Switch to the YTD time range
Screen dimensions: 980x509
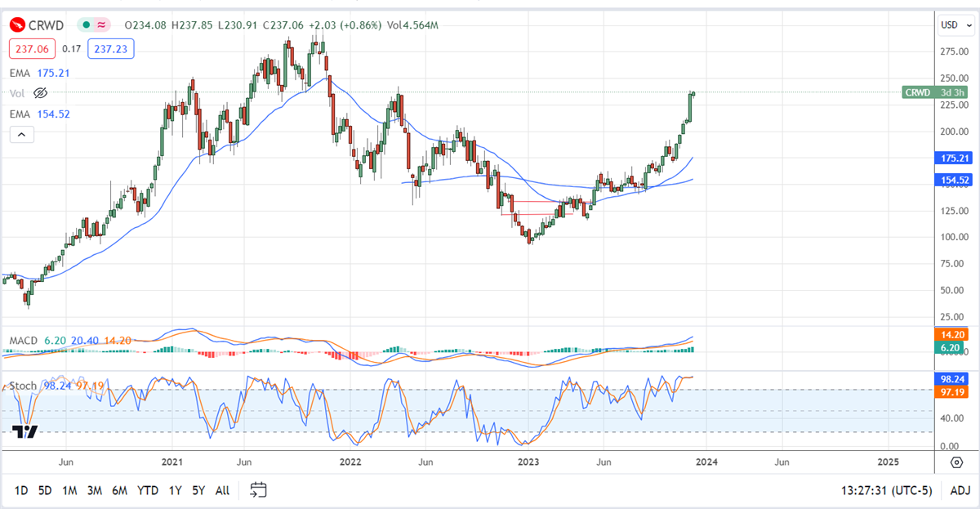148,491
